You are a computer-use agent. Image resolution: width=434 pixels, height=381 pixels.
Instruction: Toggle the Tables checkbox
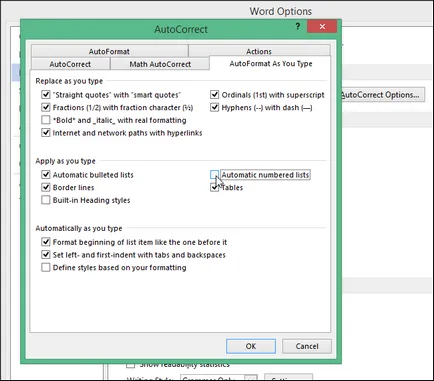[x=215, y=187]
